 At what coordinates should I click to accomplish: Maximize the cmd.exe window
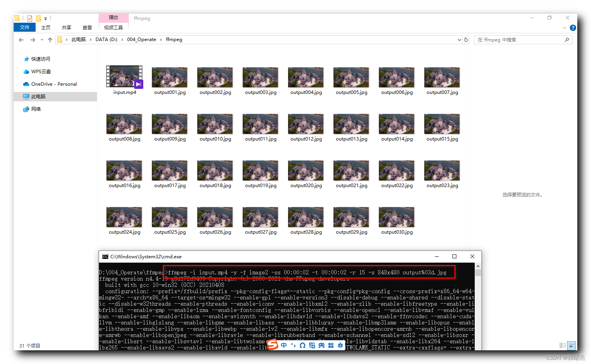[x=454, y=256]
